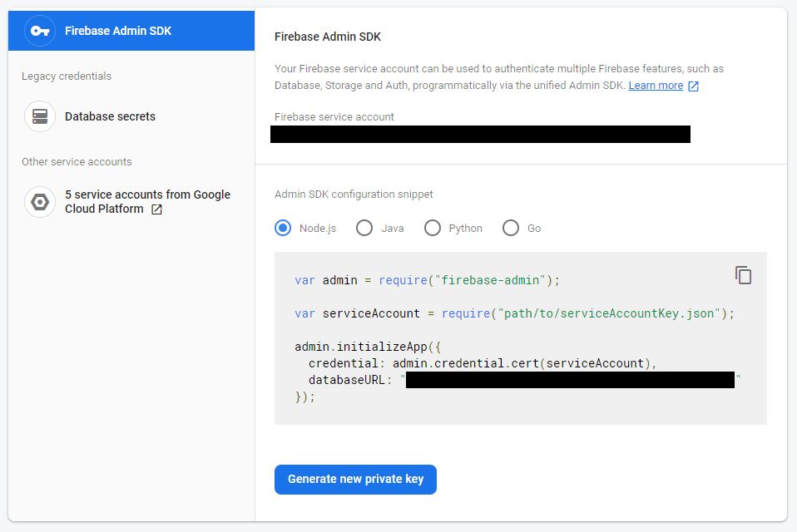Click the Database secrets storage icon
Screen dimensions: 797x532
tap(40, 116)
